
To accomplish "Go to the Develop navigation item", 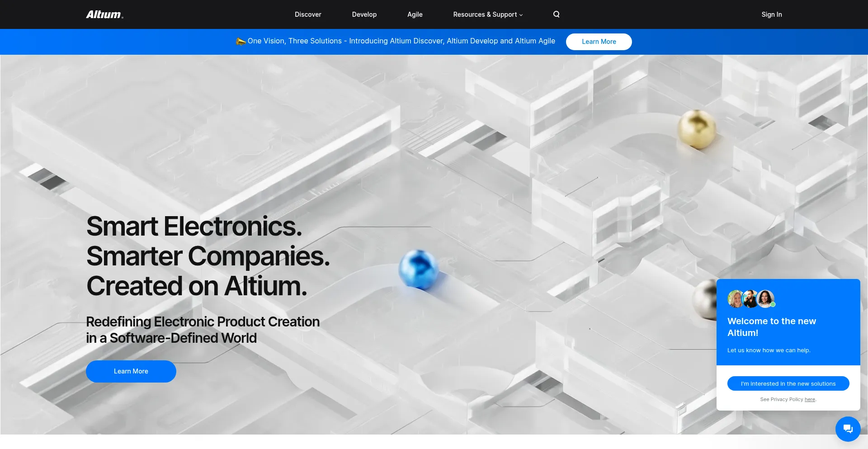I will point(364,14).
